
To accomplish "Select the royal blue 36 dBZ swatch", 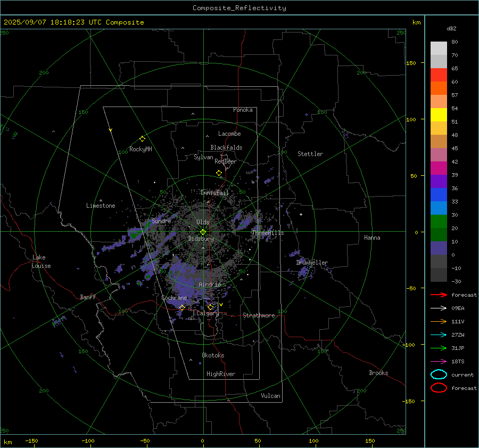I will point(439,194).
